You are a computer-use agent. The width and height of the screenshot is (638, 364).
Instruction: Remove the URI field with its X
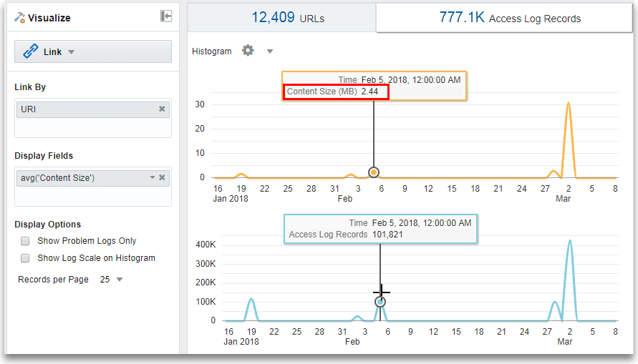(162, 109)
